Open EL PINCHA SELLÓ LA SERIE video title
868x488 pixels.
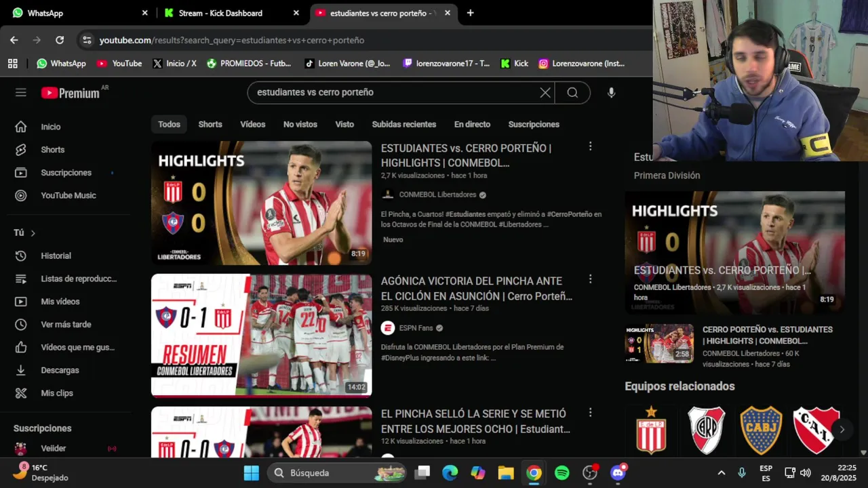pyautogui.click(x=475, y=421)
